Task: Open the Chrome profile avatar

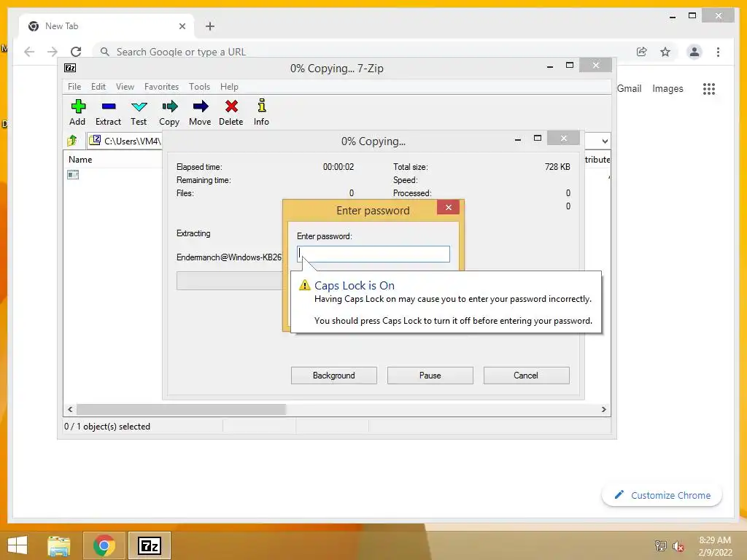Action: (694, 52)
